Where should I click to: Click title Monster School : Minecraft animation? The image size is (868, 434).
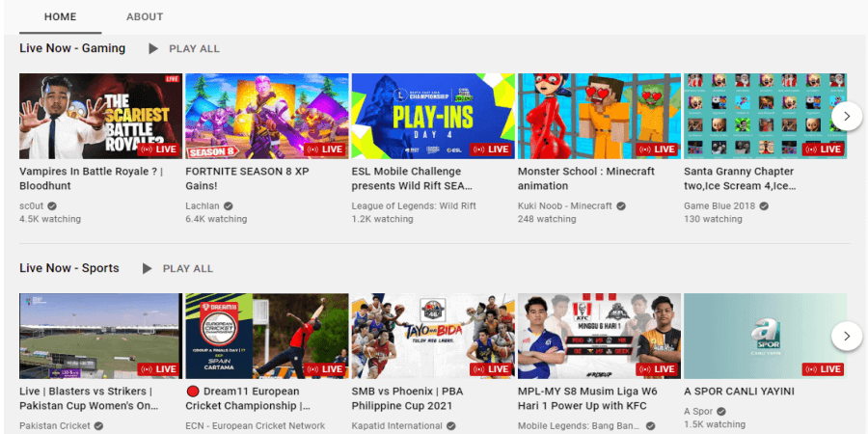(586, 178)
